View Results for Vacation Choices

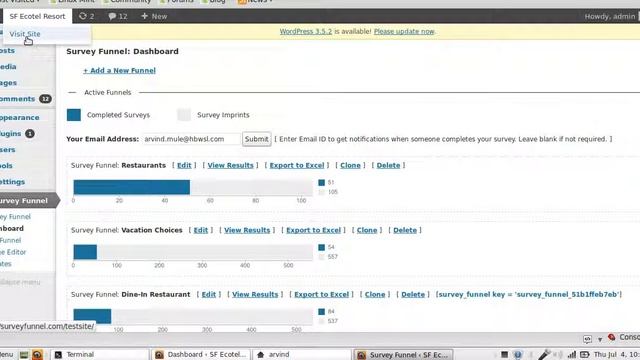tap(247, 230)
